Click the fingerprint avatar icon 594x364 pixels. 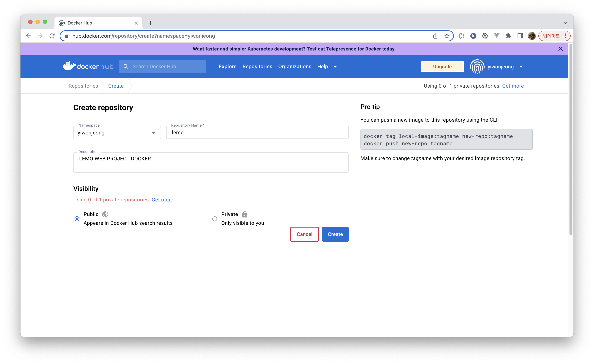[x=477, y=67]
